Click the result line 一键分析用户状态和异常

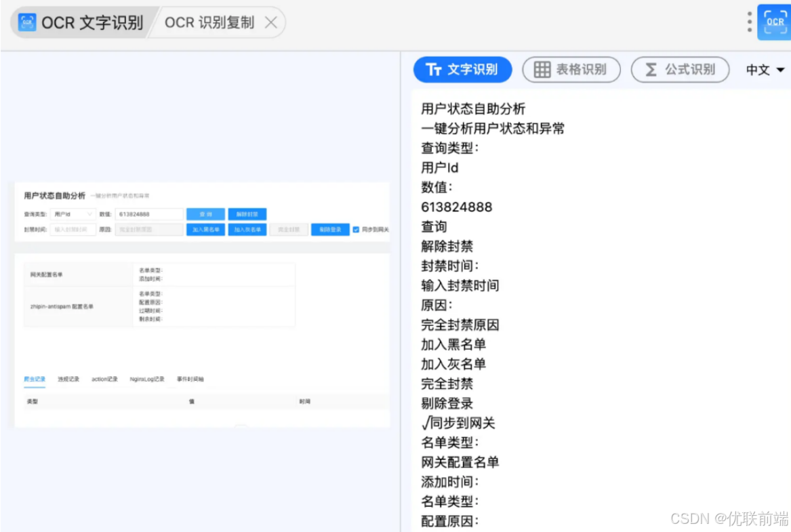(x=492, y=128)
